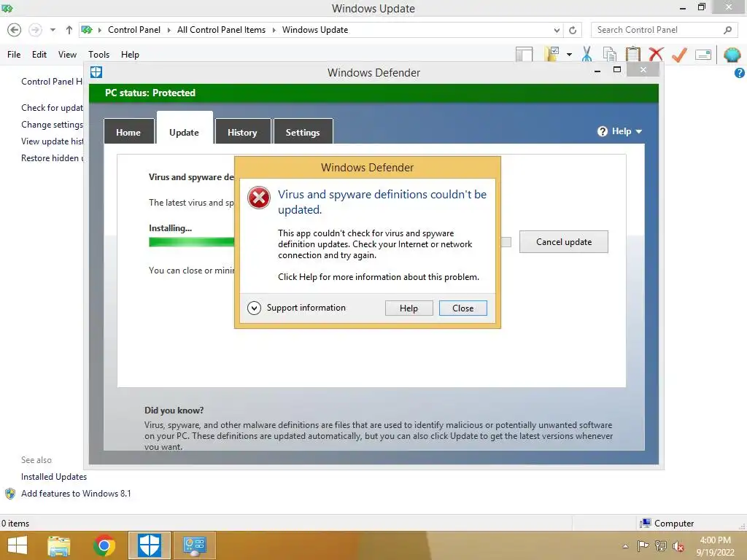Click the Copy pages toolbar icon
747x560 pixels.
[610, 54]
